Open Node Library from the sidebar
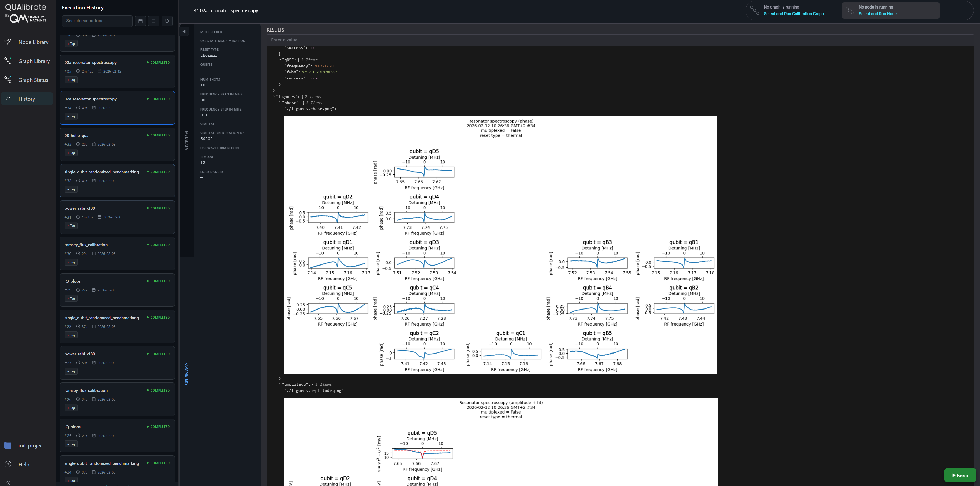 33,42
